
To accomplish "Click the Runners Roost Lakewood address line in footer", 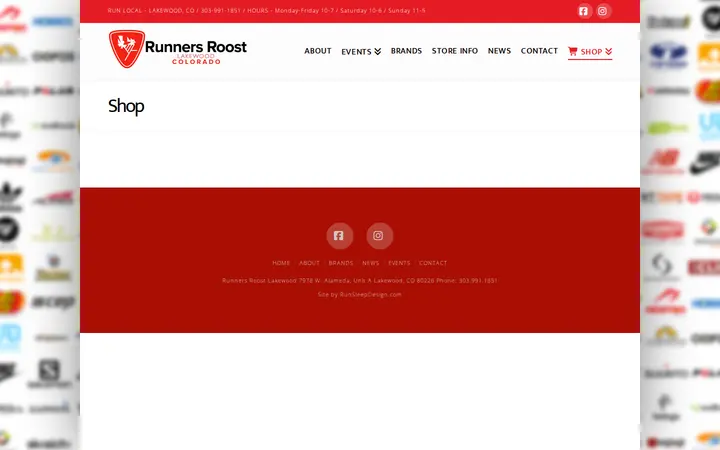I will pyautogui.click(x=360, y=281).
